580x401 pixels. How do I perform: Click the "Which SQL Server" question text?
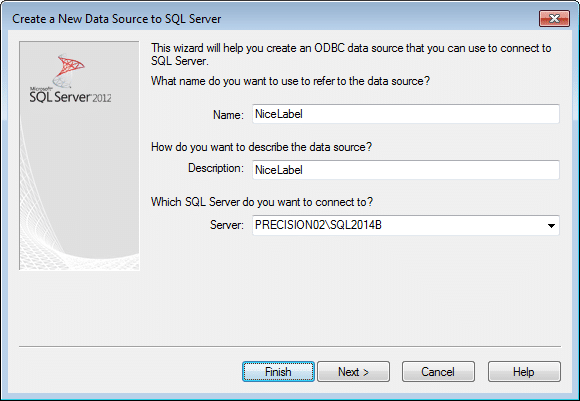point(262,202)
